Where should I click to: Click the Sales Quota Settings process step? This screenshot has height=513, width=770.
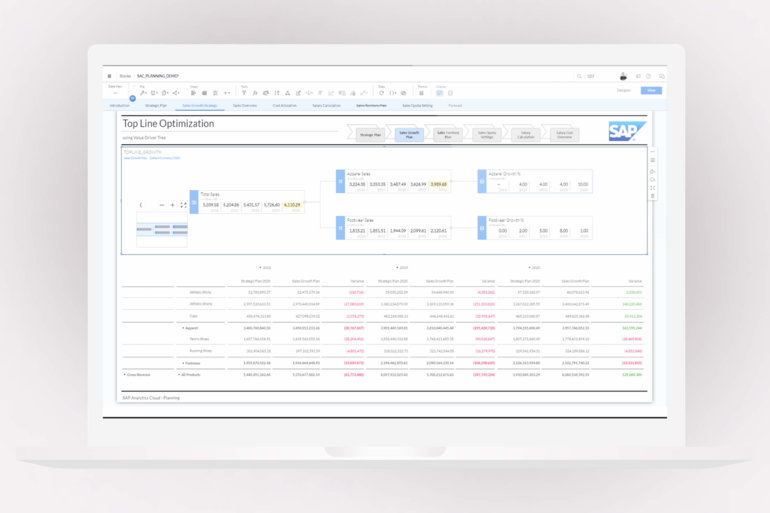(487, 135)
